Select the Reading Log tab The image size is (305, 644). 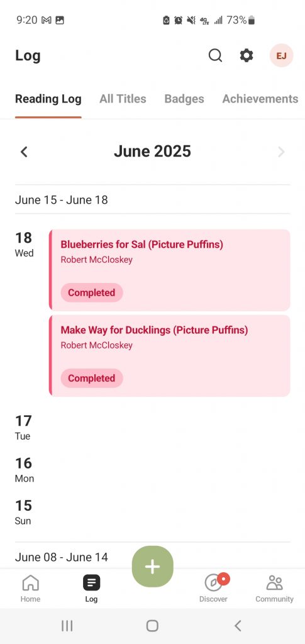coord(48,99)
